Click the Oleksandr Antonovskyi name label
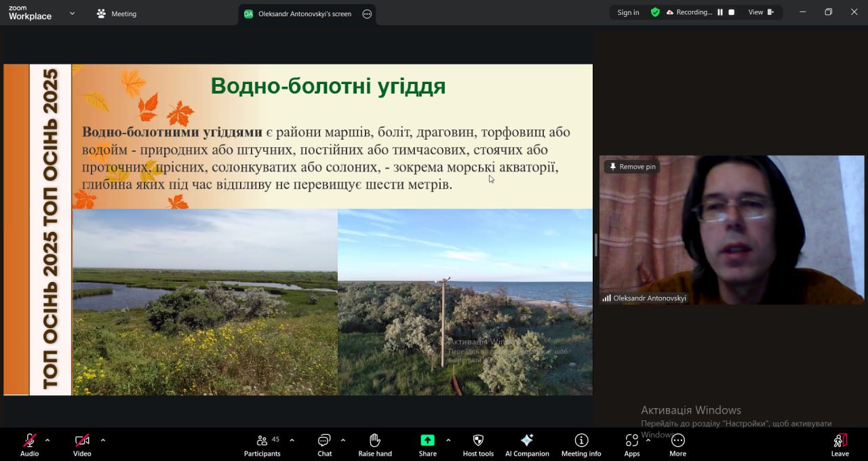 (x=650, y=298)
